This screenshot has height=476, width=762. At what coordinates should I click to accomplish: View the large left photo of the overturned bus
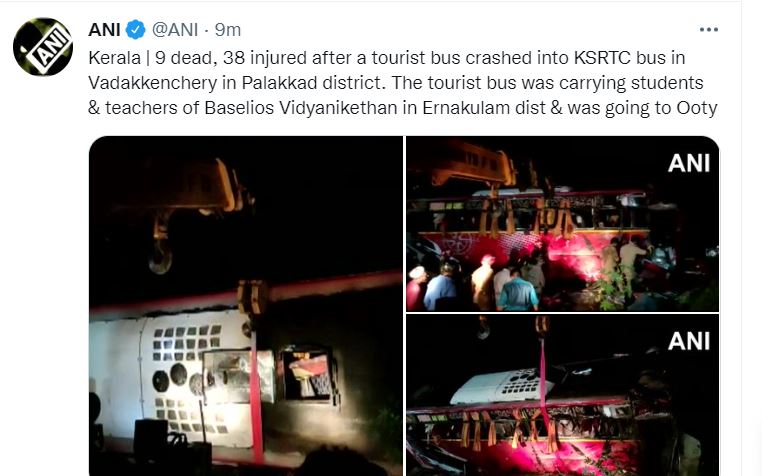tap(246, 306)
